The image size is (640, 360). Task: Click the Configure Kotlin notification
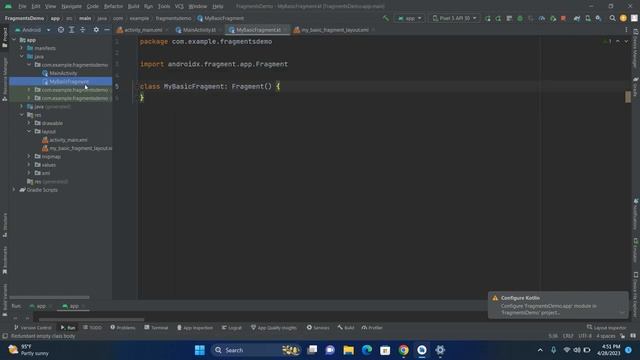pos(558,305)
